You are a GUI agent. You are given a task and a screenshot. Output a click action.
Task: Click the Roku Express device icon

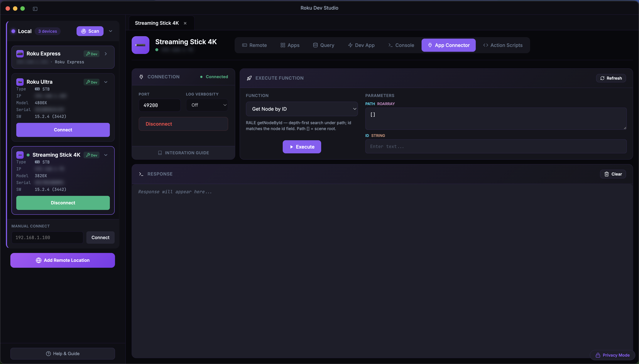tap(20, 54)
